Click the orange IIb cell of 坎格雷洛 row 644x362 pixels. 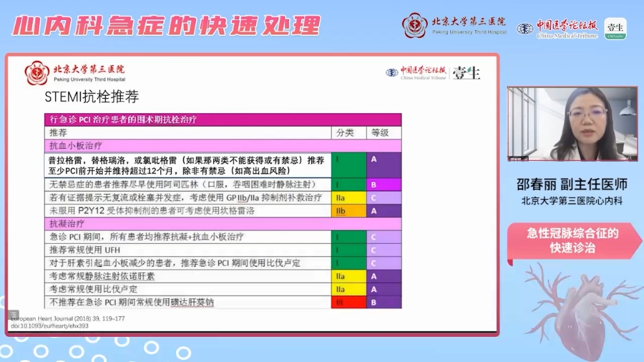348,211
